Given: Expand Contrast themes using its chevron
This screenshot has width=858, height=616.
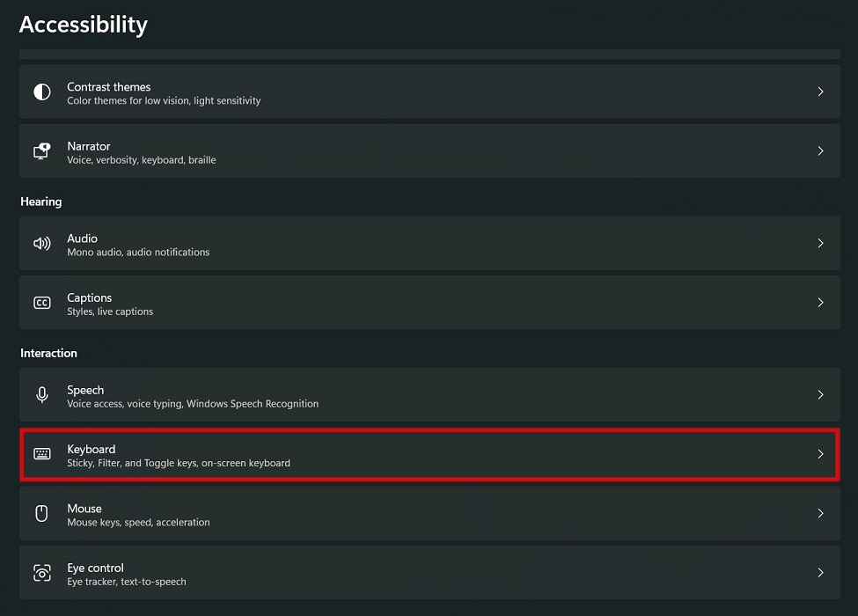Looking at the screenshot, I should click(820, 92).
